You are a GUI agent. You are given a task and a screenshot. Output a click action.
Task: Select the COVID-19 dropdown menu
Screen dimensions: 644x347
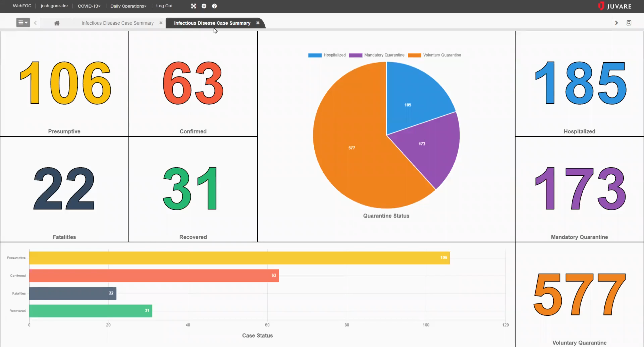pyautogui.click(x=89, y=6)
